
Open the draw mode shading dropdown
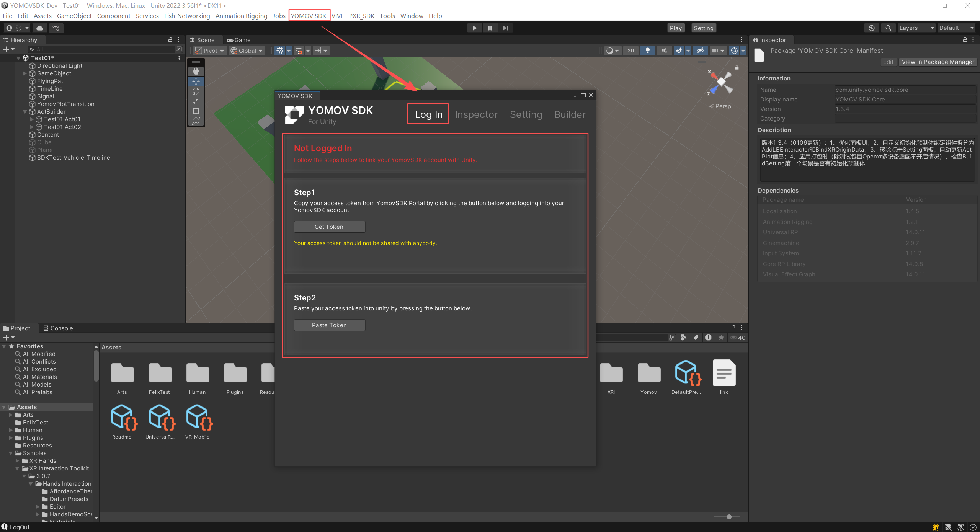click(612, 51)
